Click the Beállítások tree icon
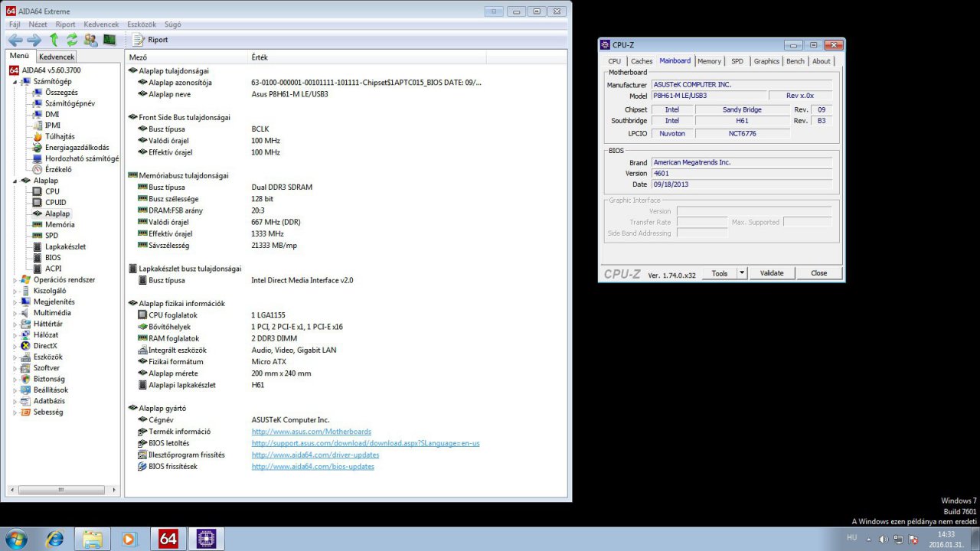 point(26,390)
